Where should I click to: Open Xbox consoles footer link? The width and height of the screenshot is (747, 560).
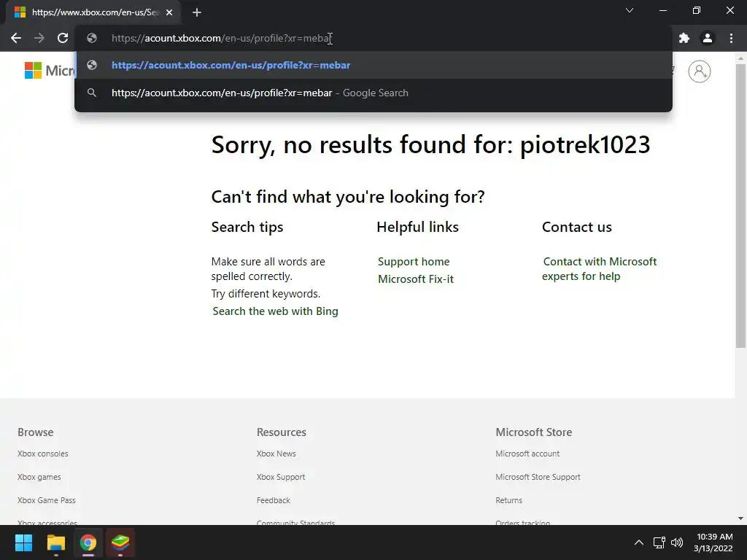point(43,454)
